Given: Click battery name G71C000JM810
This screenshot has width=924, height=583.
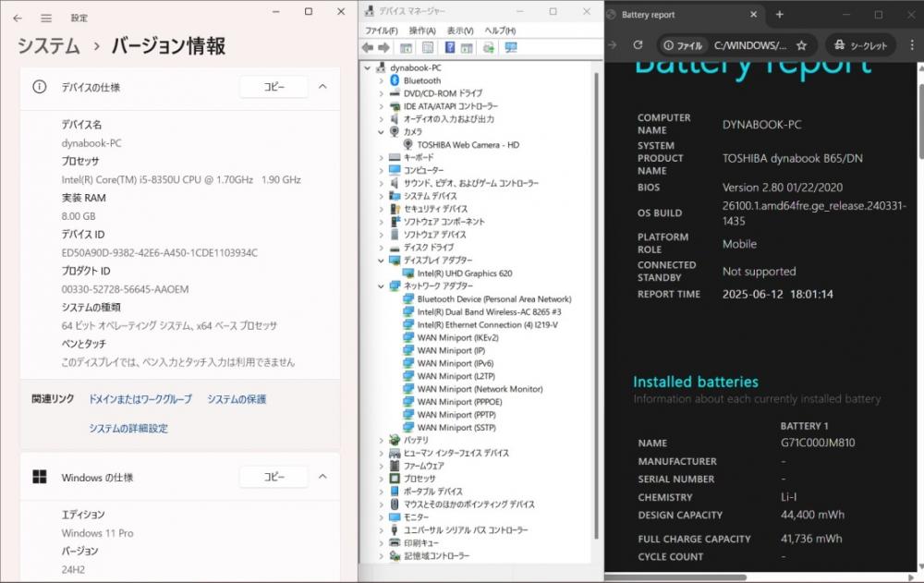Looking at the screenshot, I should point(818,443).
